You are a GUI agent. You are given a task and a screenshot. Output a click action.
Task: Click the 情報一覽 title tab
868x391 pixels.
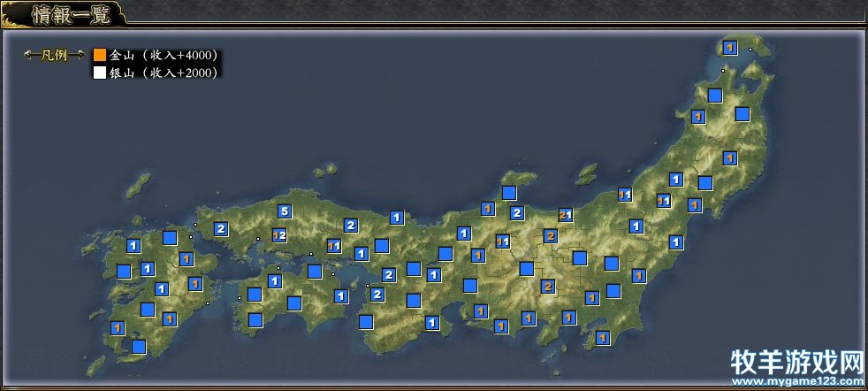pos(62,13)
